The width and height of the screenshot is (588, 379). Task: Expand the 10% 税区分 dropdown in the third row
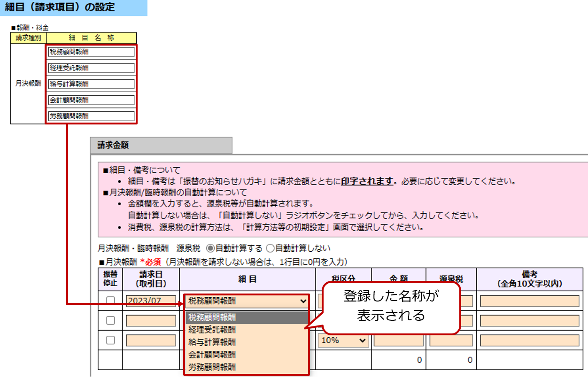click(x=343, y=340)
